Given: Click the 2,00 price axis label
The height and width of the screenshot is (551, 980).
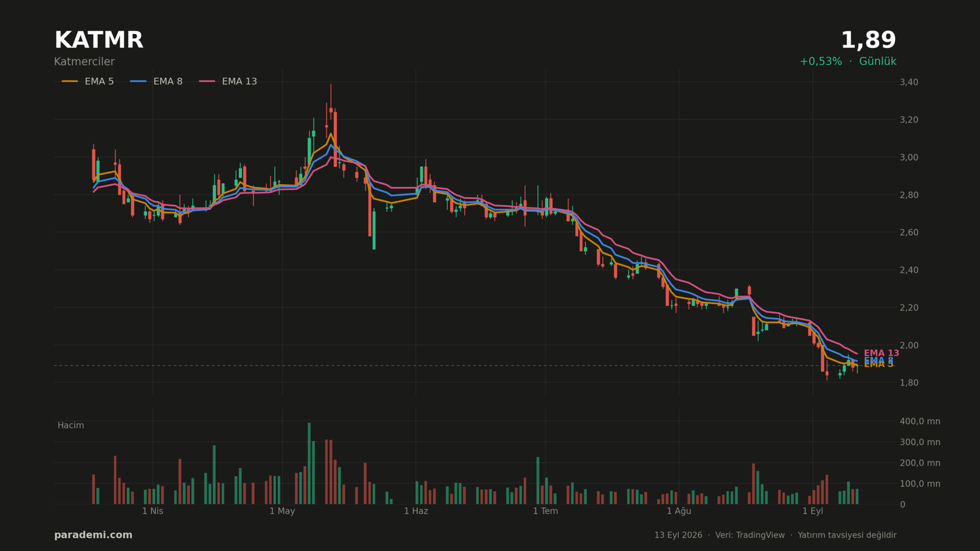Looking at the screenshot, I should point(908,345).
